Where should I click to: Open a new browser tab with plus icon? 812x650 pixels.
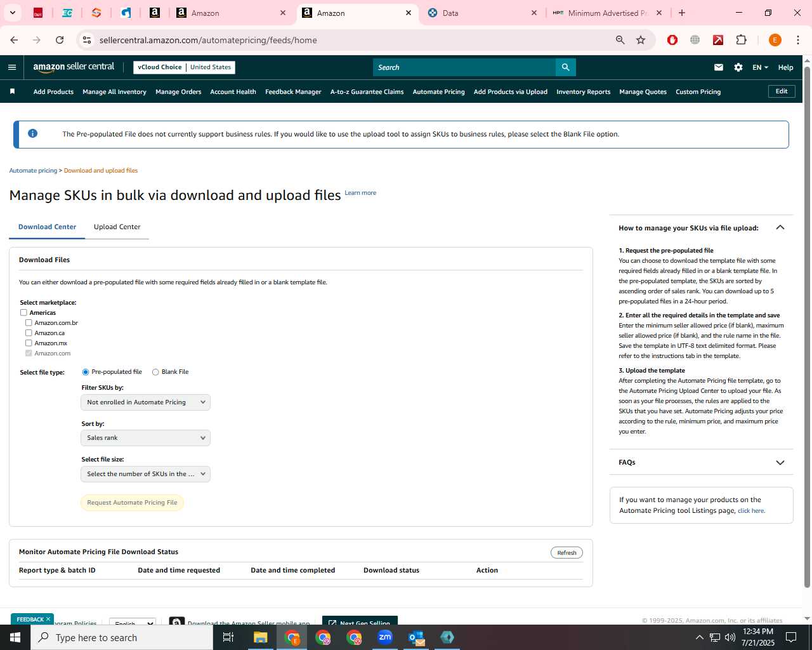pyautogui.click(x=682, y=13)
